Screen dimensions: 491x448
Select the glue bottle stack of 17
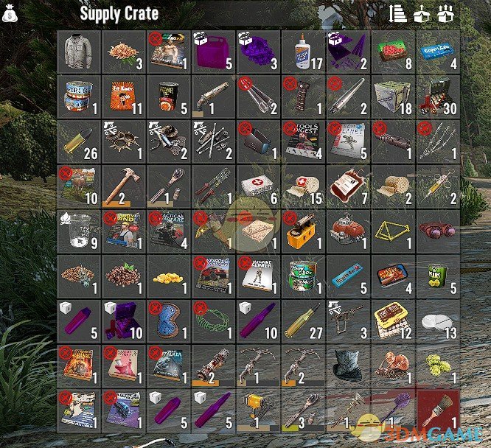pyautogui.click(x=304, y=52)
